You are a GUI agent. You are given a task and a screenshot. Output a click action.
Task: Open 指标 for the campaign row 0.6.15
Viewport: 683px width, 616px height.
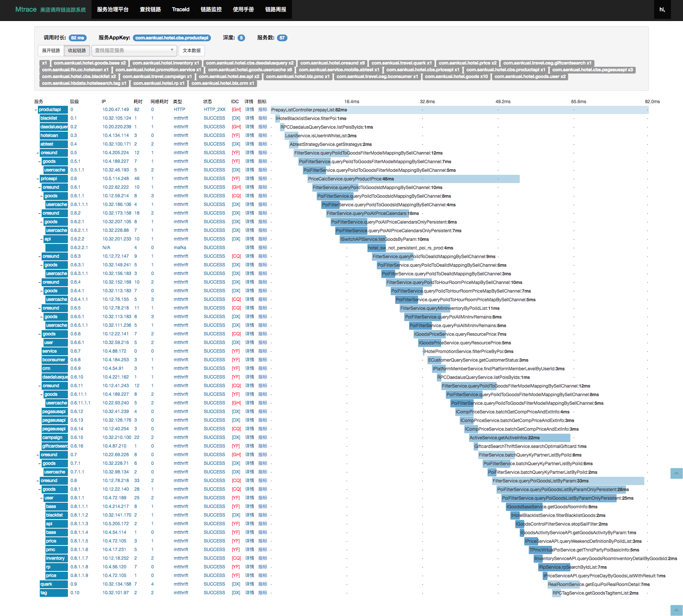click(263, 437)
